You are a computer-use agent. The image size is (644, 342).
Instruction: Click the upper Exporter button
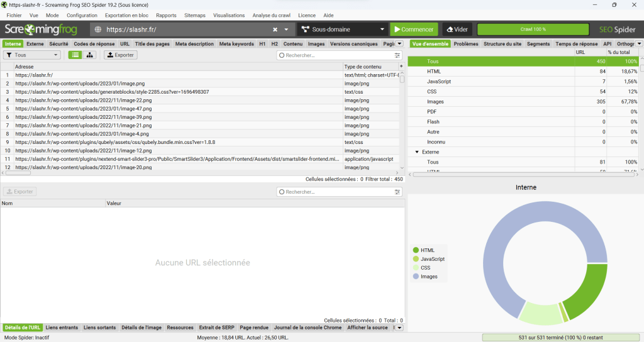tap(120, 55)
